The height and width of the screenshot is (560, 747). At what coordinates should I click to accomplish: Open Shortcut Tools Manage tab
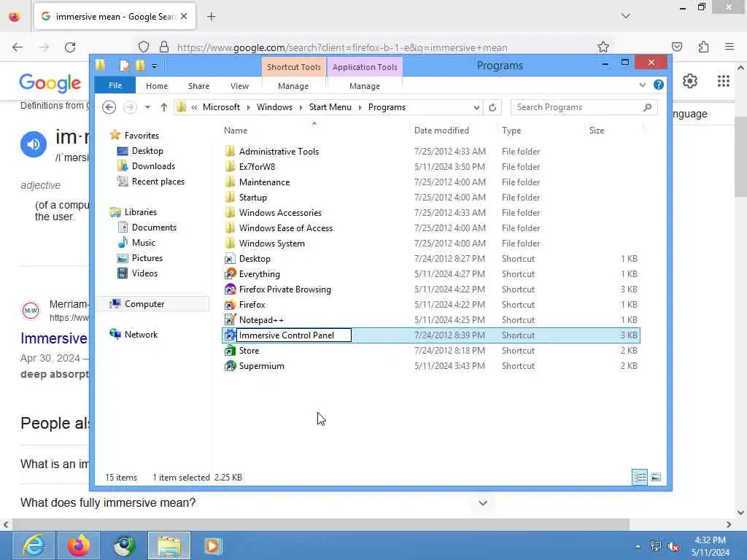pos(293,86)
